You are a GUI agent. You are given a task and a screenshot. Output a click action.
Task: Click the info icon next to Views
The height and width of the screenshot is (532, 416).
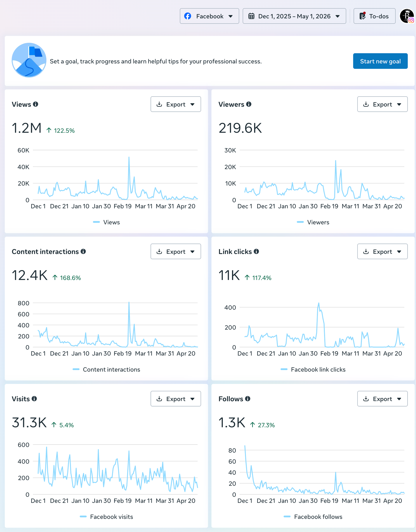pos(36,104)
